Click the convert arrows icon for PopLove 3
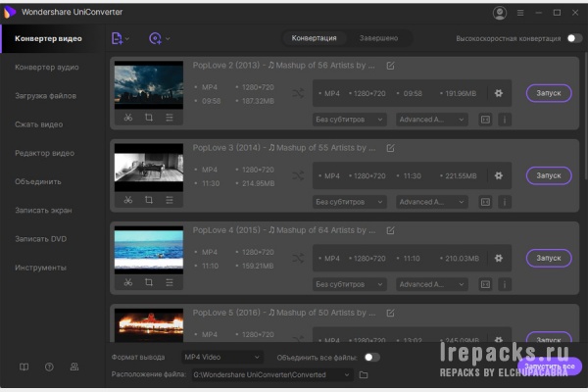The width and height of the screenshot is (588, 392). pyautogui.click(x=298, y=175)
